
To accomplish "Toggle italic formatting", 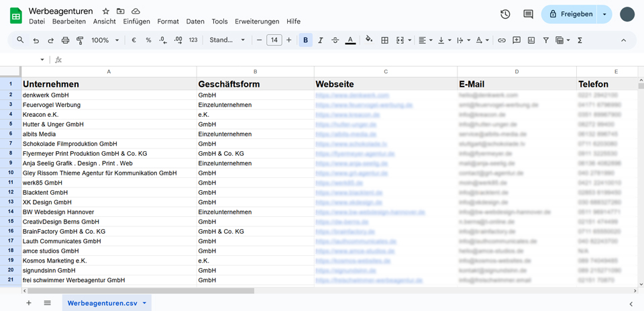I will 321,40.
